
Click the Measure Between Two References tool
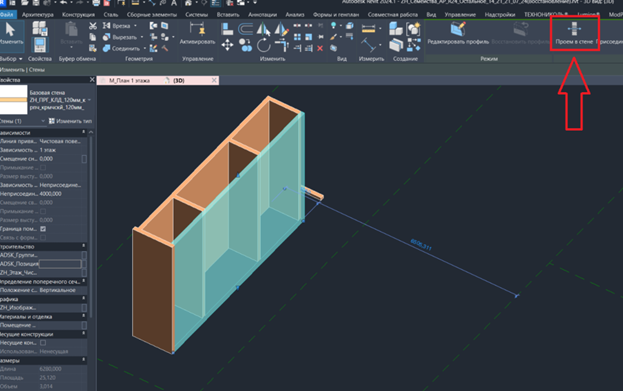tap(368, 45)
